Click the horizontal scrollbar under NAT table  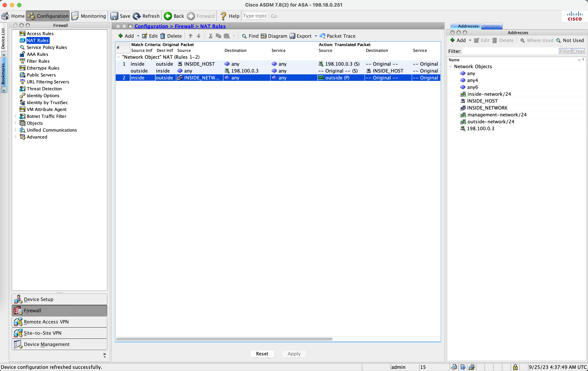(224, 339)
